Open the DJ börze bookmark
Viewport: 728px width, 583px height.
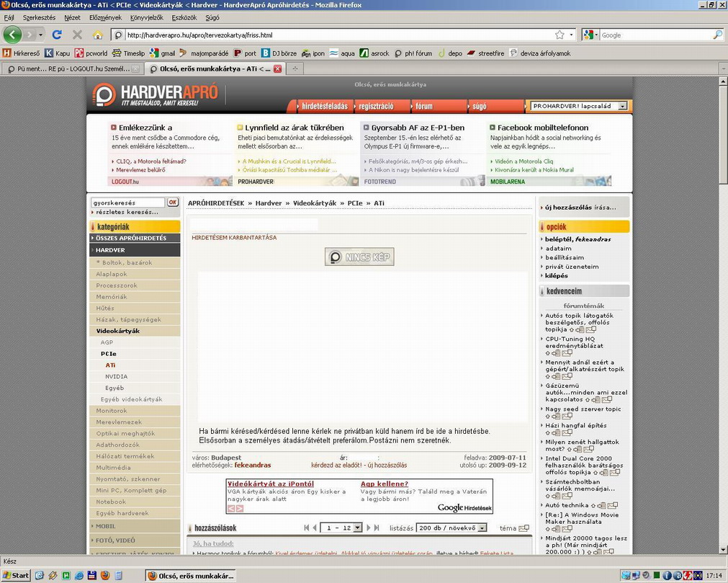[279, 53]
